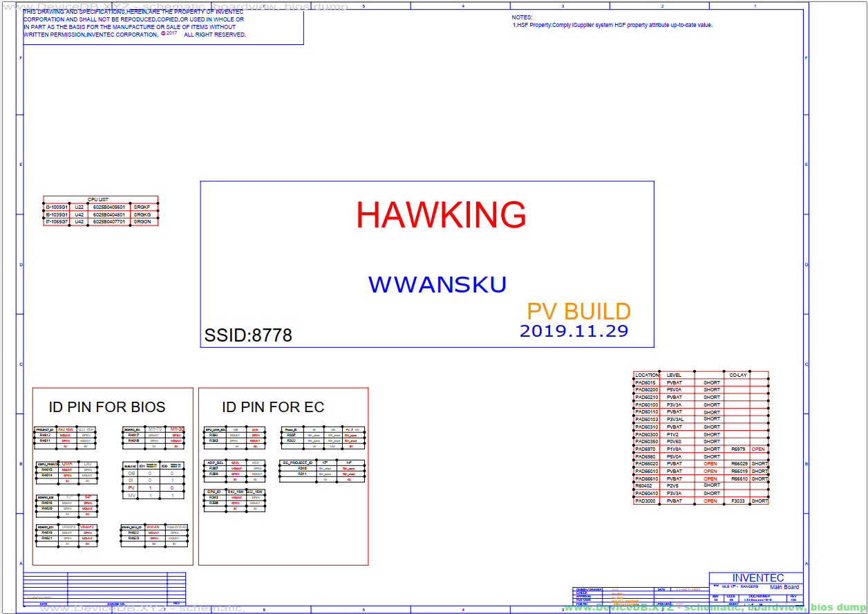The image size is (868, 614).
Task: Select the PAD60103 location cell
Action: coord(646,420)
